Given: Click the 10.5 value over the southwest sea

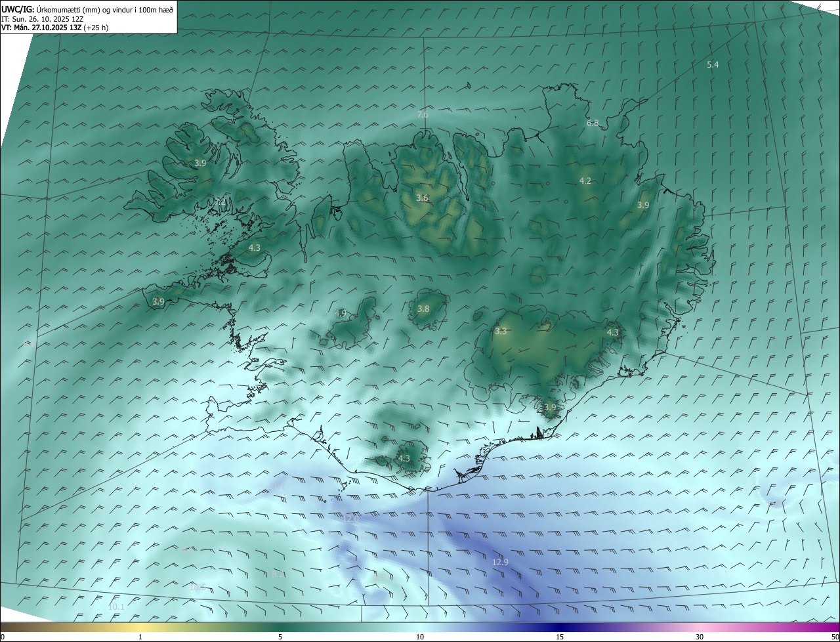Looking at the screenshot, I should (198, 587).
